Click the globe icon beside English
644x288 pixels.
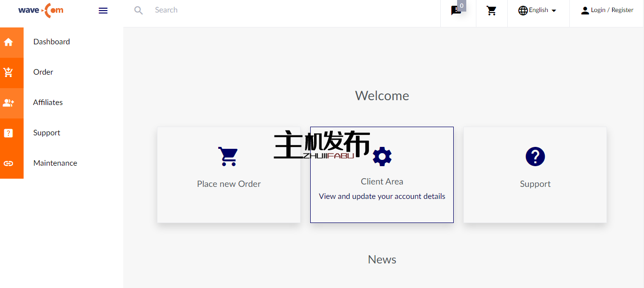click(x=523, y=11)
